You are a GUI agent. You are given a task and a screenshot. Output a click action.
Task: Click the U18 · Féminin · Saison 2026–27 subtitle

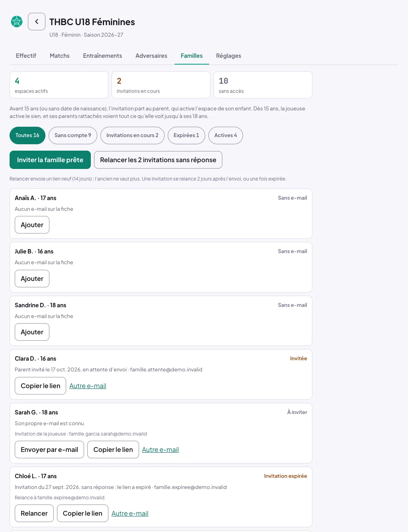(86, 35)
